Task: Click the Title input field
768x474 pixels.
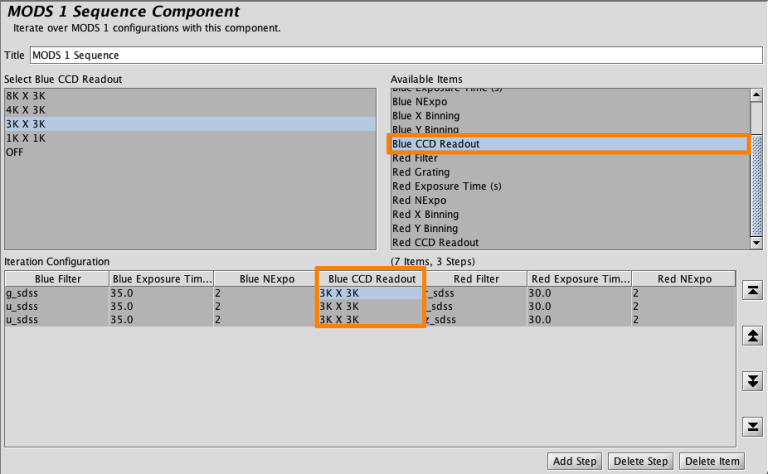Action: [396, 55]
